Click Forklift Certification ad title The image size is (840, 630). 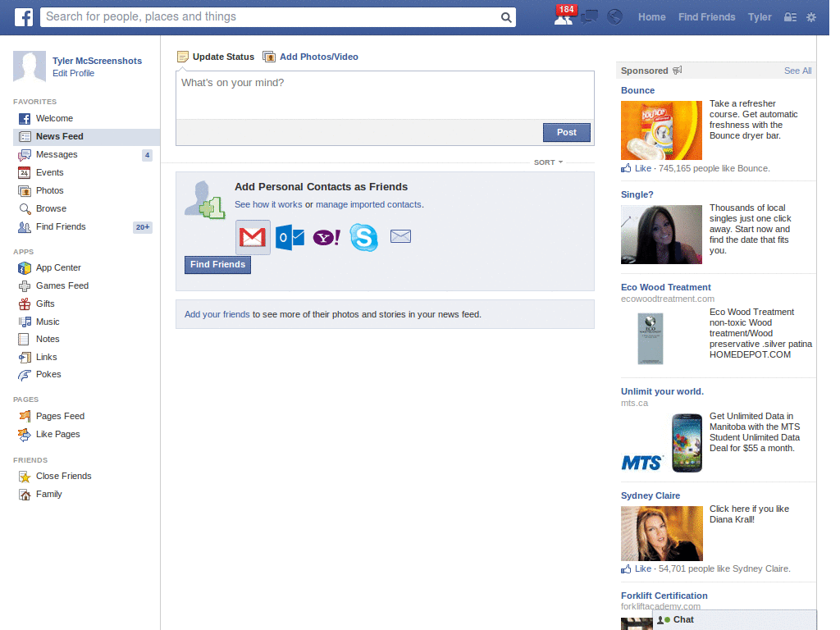tap(664, 596)
